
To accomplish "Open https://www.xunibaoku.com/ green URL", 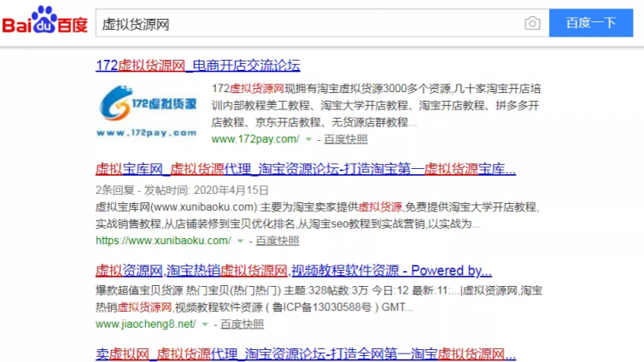I will coord(163,241).
